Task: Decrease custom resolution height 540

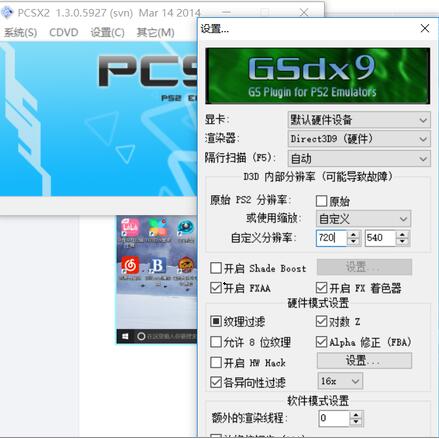Action: tap(402, 242)
